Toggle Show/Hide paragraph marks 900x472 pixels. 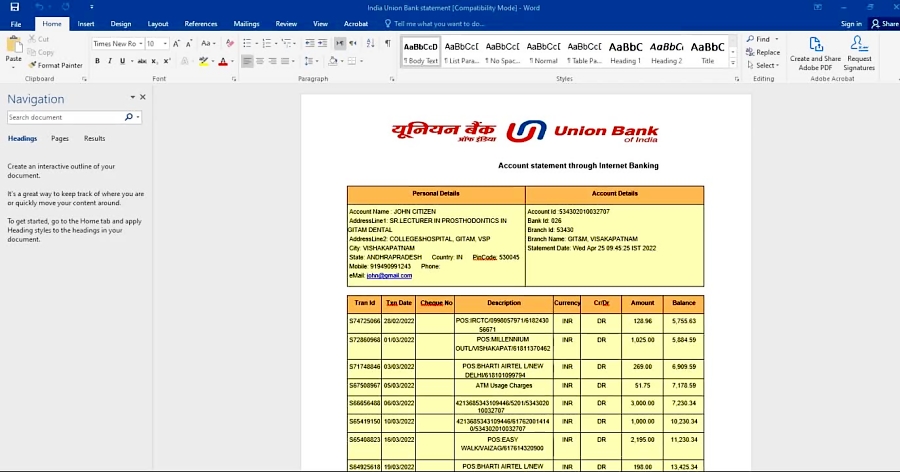click(x=388, y=44)
